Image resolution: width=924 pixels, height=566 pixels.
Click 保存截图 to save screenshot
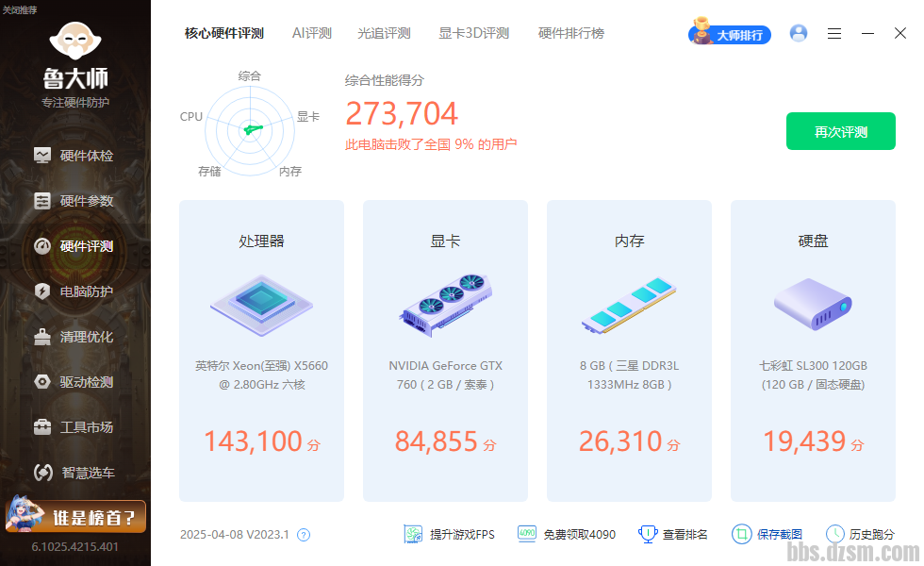pyautogui.click(x=767, y=534)
